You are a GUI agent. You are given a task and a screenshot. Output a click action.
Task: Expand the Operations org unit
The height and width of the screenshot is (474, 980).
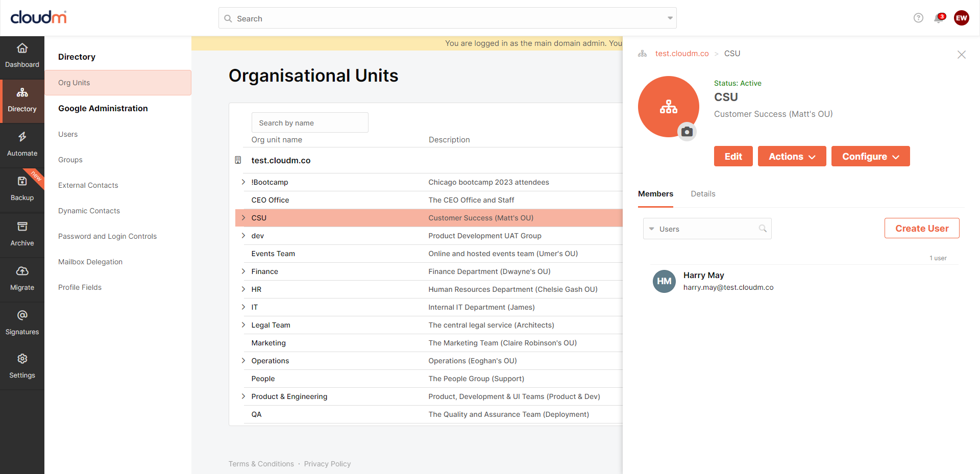click(243, 361)
